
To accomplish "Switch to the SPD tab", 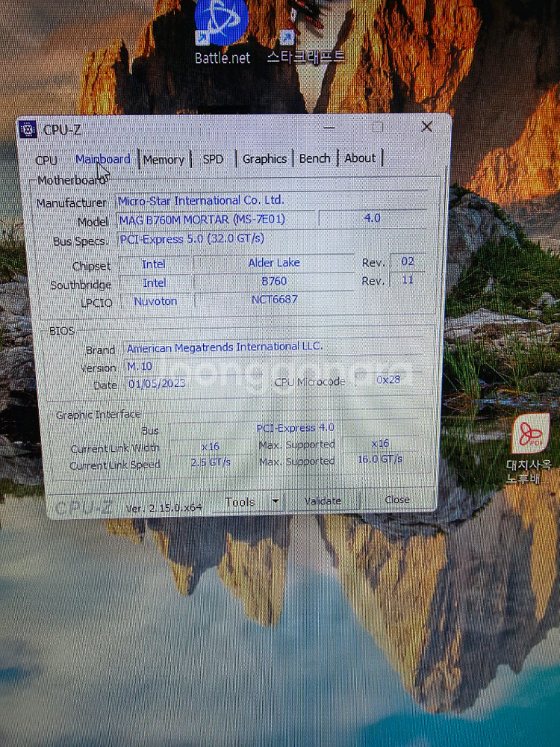I will [x=213, y=159].
